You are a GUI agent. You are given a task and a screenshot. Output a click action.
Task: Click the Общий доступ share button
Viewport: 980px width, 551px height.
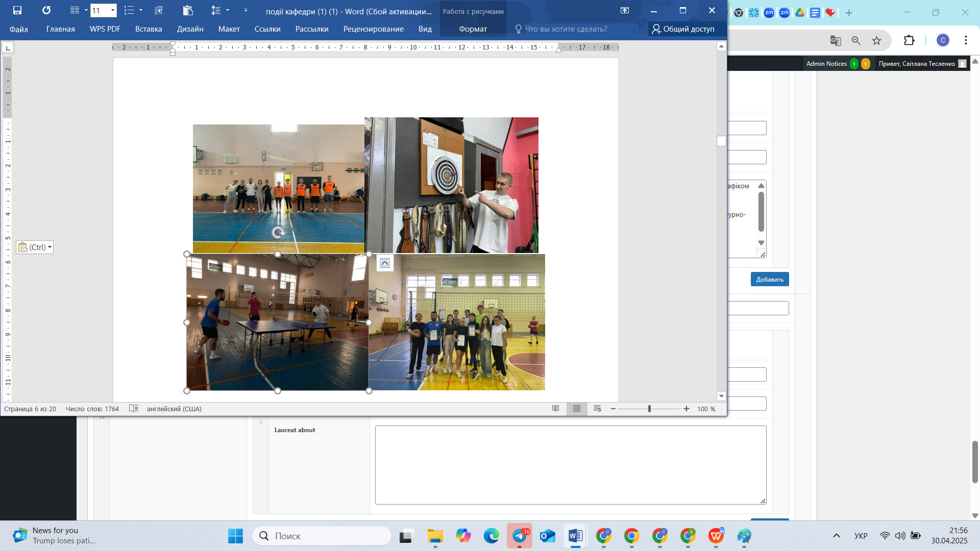[x=683, y=29]
